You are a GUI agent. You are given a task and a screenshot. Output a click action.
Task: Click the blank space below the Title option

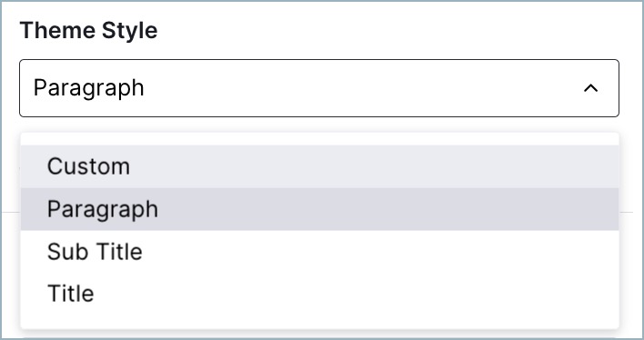click(x=319, y=322)
